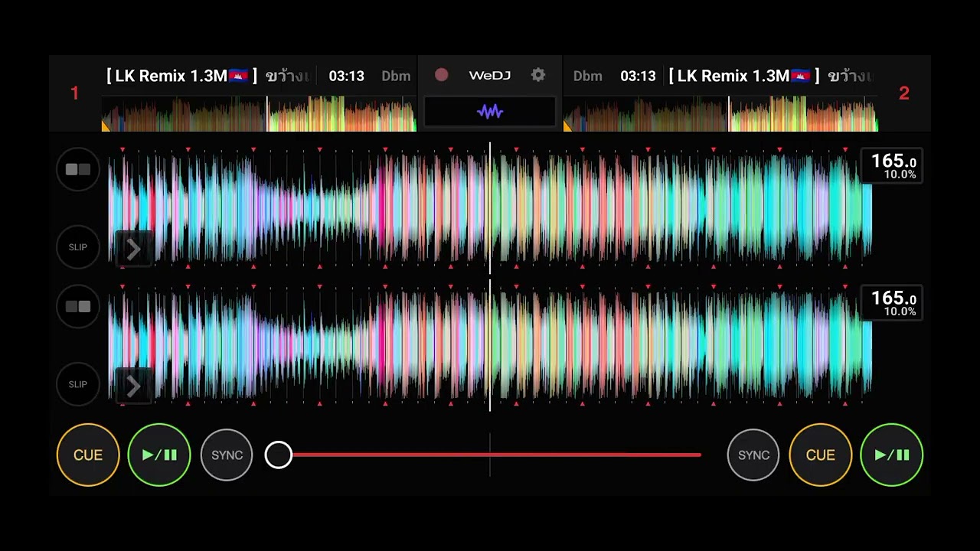Expand the deck 2 side panel chevron
The width and height of the screenshot is (980, 551).
coord(133,386)
